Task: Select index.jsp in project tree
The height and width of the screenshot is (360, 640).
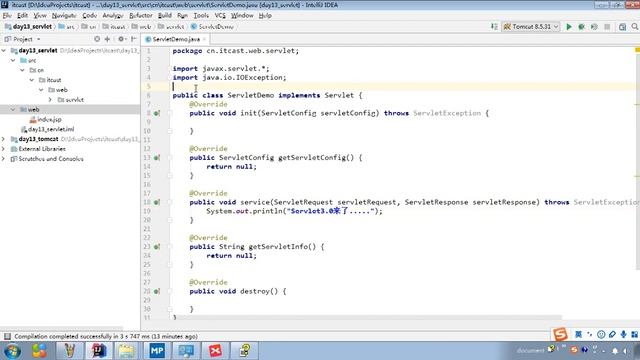Action: tap(45, 120)
